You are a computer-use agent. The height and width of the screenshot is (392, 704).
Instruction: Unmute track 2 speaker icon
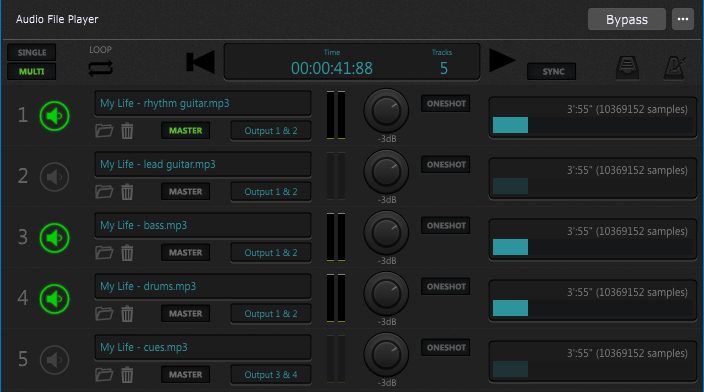click(54, 177)
